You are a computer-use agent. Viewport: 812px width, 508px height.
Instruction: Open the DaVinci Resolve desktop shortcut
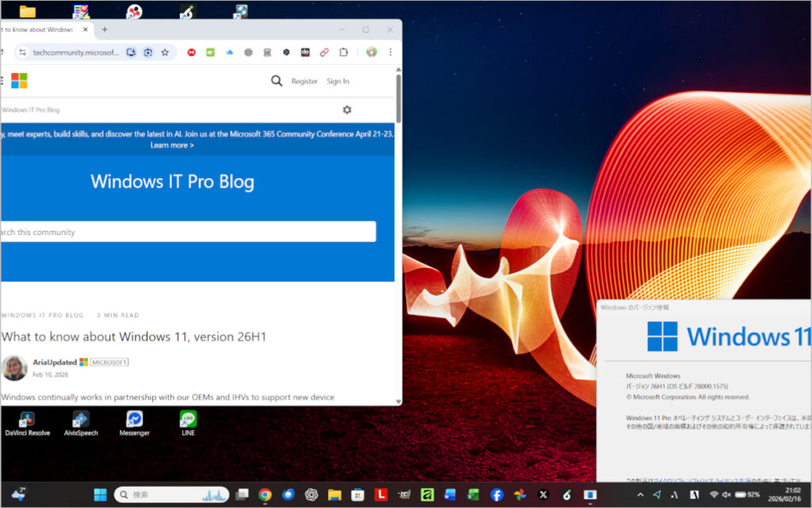[27, 419]
